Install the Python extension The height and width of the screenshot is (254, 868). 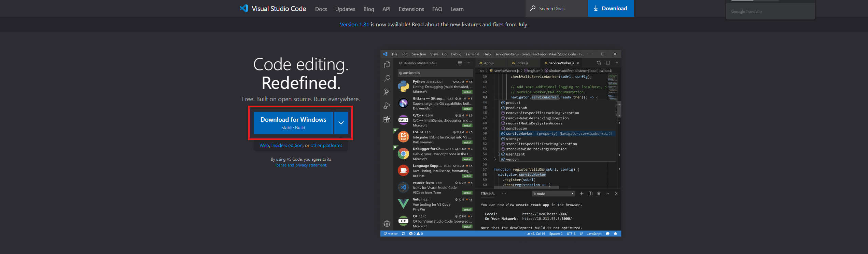tap(467, 92)
